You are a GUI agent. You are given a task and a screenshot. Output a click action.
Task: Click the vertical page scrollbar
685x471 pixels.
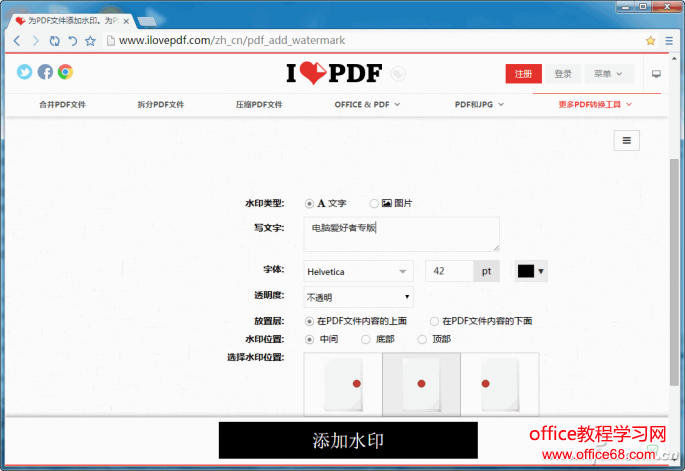(x=674, y=272)
